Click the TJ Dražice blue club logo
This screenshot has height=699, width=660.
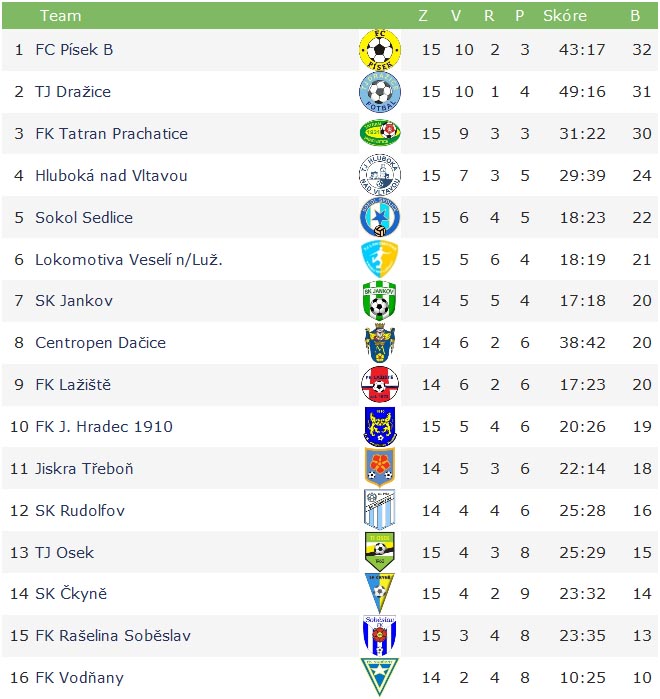(x=380, y=92)
